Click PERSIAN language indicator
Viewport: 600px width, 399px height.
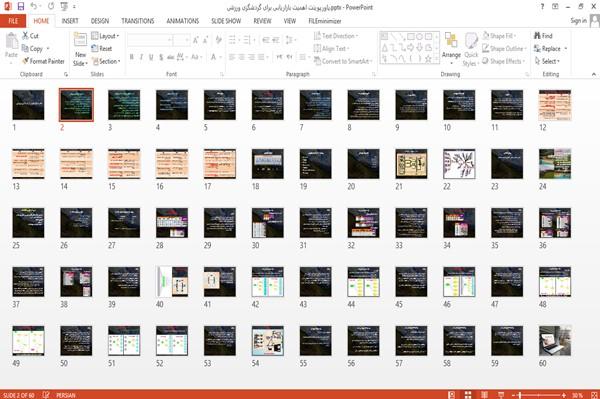66,395
